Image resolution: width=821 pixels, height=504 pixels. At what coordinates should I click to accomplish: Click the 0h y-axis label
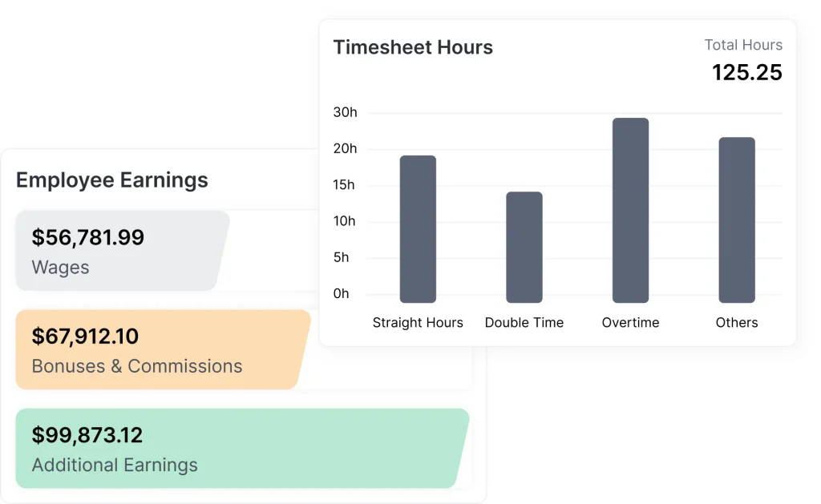(x=342, y=293)
